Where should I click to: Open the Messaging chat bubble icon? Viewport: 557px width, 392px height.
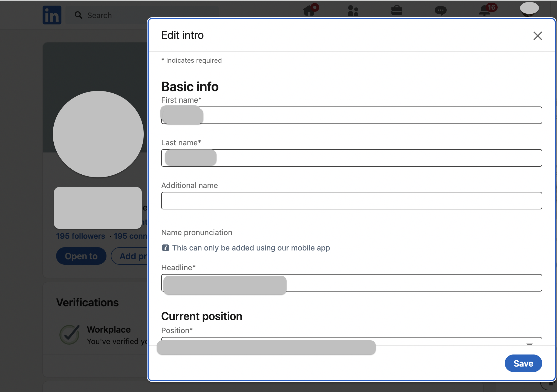pyautogui.click(x=440, y=11)
